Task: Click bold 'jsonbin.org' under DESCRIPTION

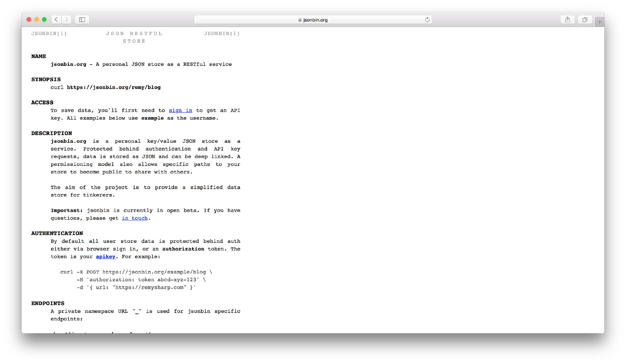Action: point(68,141)
